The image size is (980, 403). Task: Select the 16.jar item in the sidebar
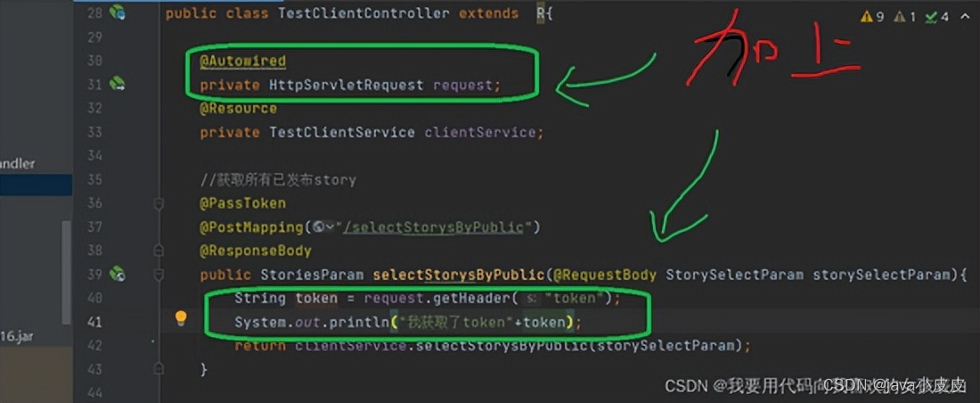17,336
